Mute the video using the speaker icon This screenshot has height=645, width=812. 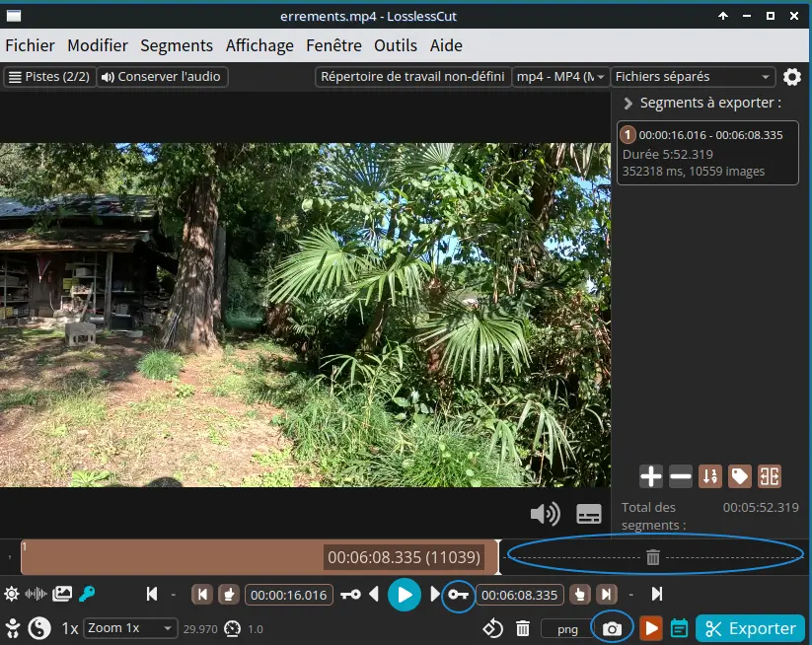coord(545,514)
